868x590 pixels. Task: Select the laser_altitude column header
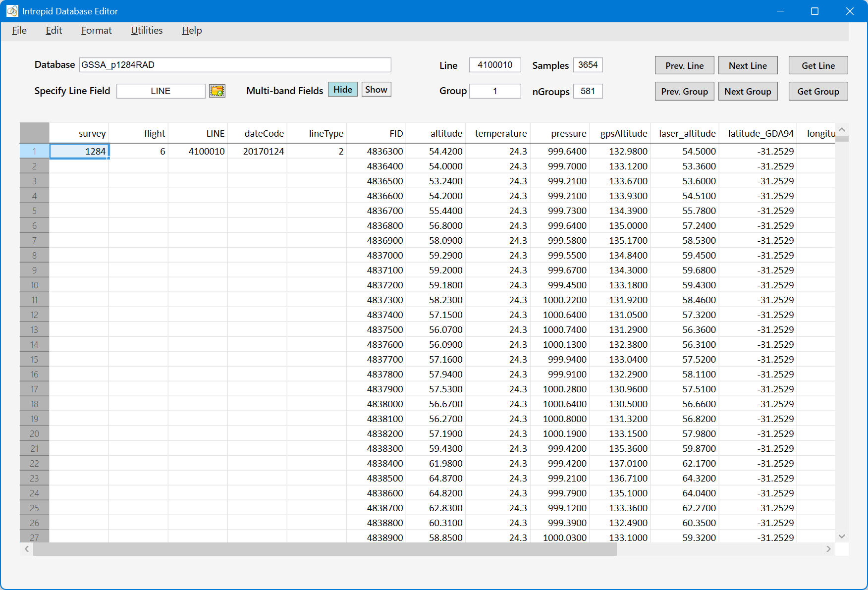coord(685,133)
